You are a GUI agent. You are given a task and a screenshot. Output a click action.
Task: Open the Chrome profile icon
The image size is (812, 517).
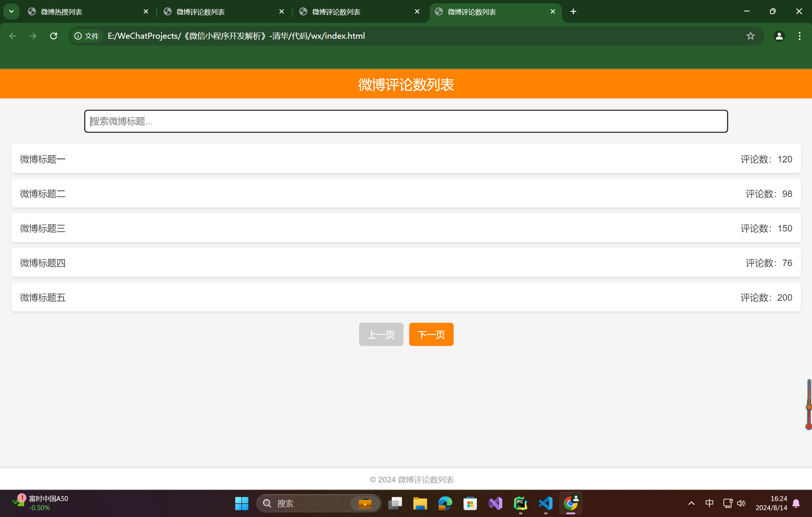pyautogui.click(x=779, y=36)
